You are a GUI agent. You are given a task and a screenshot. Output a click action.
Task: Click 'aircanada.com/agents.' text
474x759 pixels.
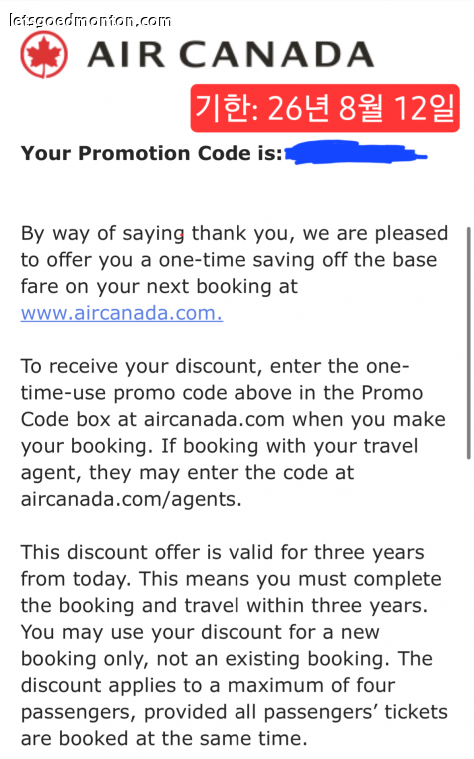[131, 499]
